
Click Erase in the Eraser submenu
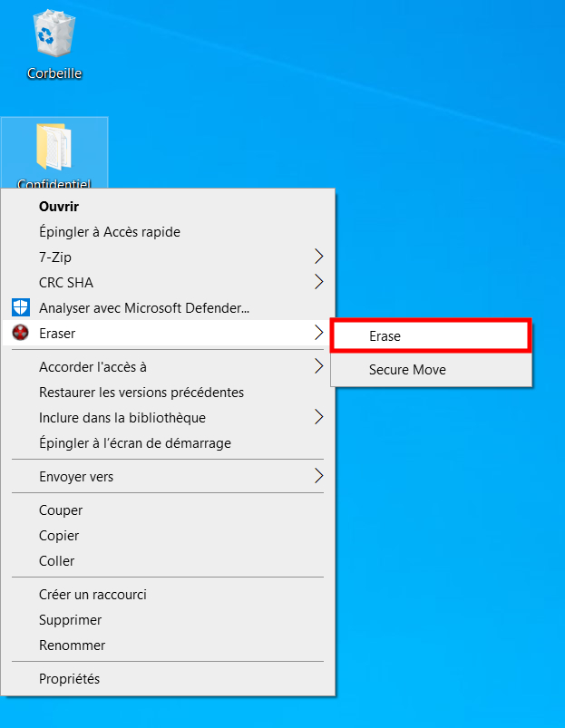(431, 335)
